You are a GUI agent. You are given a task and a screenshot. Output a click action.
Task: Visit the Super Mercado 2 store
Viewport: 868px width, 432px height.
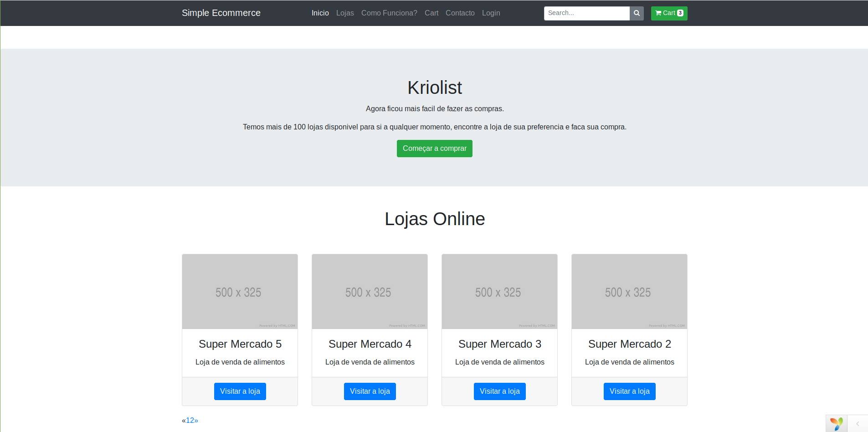pyautogui.click(x=630, y=391)
